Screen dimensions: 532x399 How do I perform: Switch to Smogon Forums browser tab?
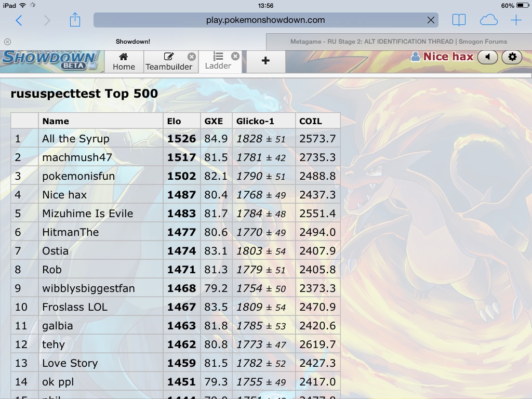coord(398,42)
